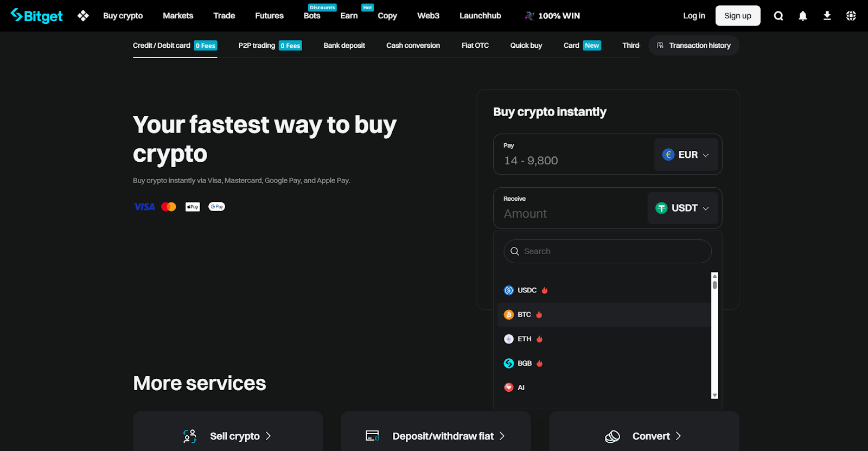The height and width of the screenshot is (451, 868).
Task: Select the BTC row in coin list
Action: pyautogui.click(x=604, y=315)
